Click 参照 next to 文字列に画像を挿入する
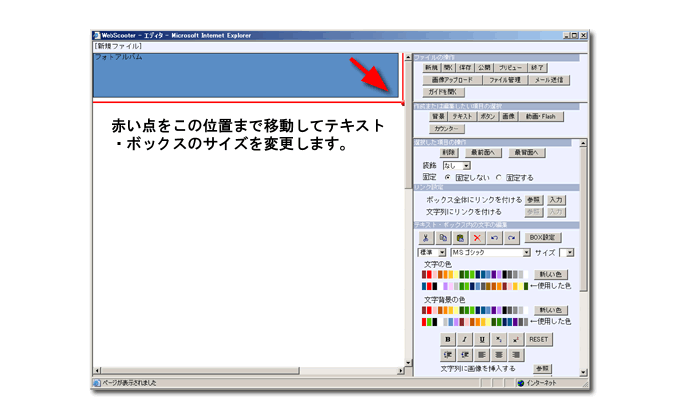The width and height of the screenshot is (680, 420). pyautogui.click(x=543, y=368)
